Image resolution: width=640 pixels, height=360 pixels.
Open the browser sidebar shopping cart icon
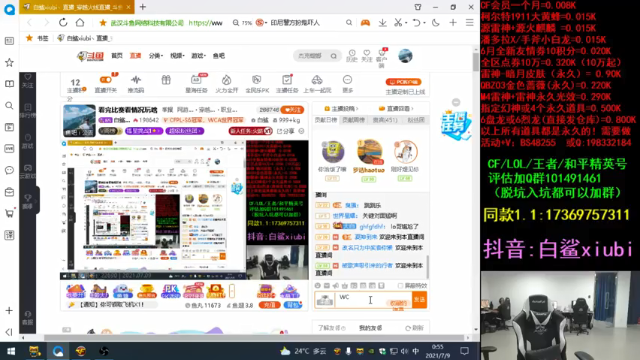pyautogui.click(x=9, y=213)
